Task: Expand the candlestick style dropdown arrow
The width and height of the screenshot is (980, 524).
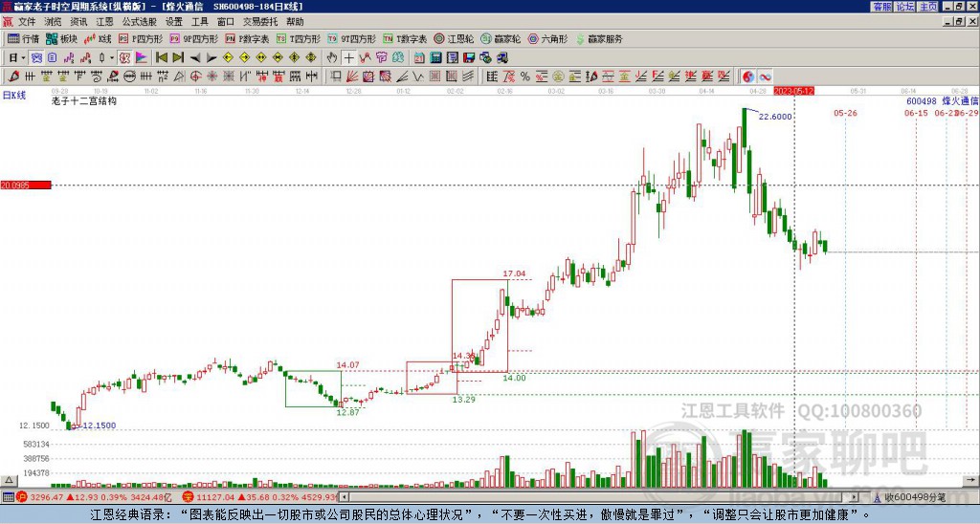Action: coord(112,58)
